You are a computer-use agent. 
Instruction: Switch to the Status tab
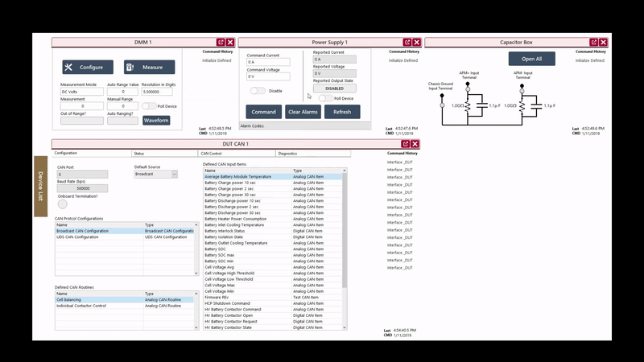[x=165, y=153]
